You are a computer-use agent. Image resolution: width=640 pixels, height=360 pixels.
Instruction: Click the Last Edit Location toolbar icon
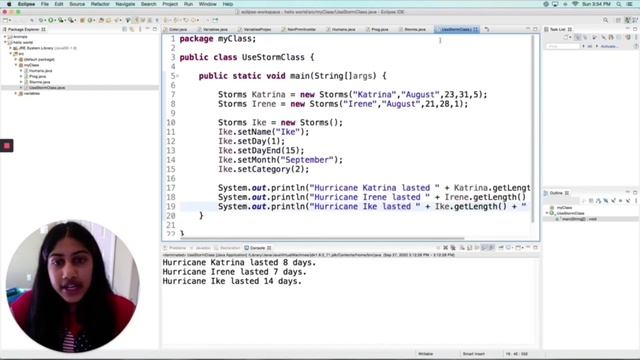pos(185,20)
